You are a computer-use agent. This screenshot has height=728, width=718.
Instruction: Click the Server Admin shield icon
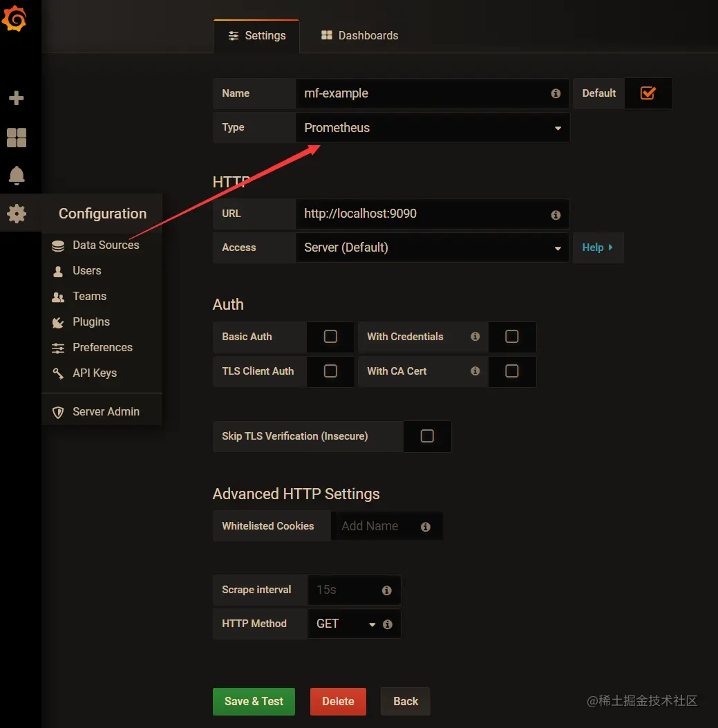[58, 412]
